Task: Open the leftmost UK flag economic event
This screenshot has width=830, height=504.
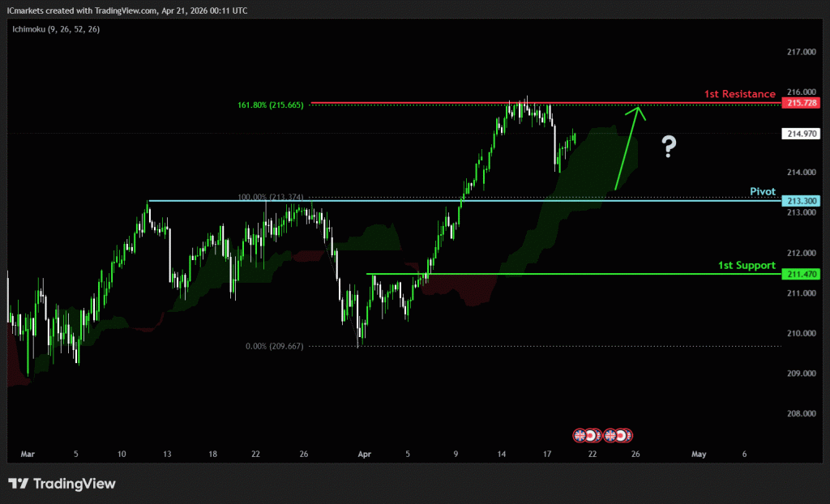Action: 580,435
